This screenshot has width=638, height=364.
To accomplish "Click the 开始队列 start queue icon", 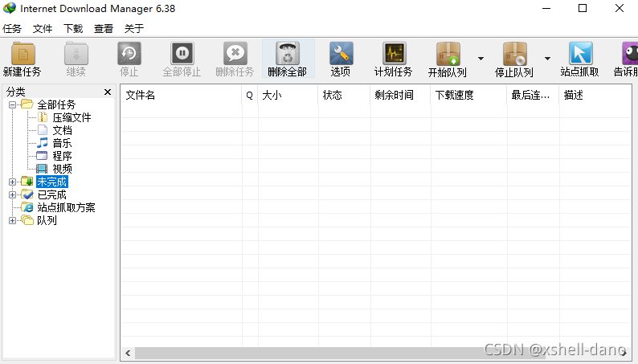I will click(448, 54).
